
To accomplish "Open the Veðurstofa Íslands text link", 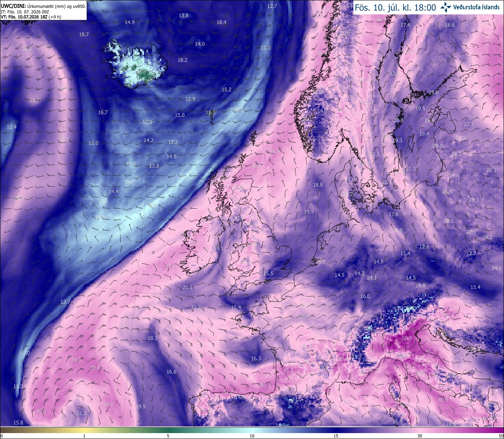I will 476,7.
